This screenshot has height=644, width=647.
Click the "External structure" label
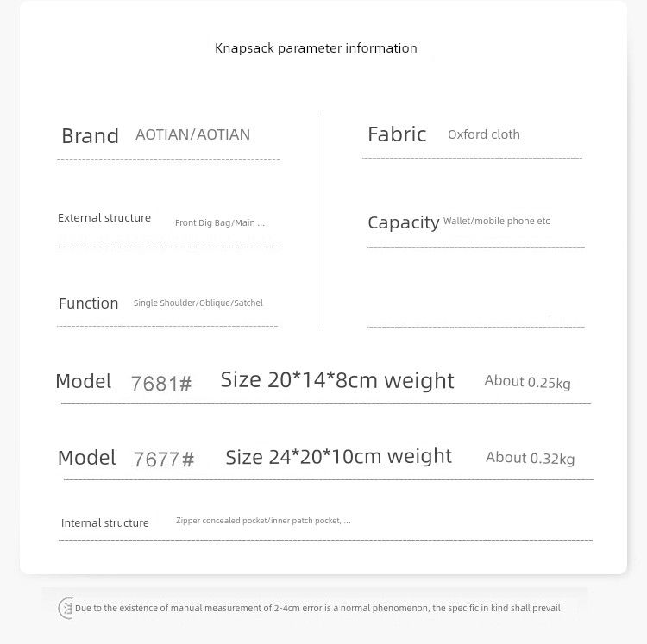point(104,218)
